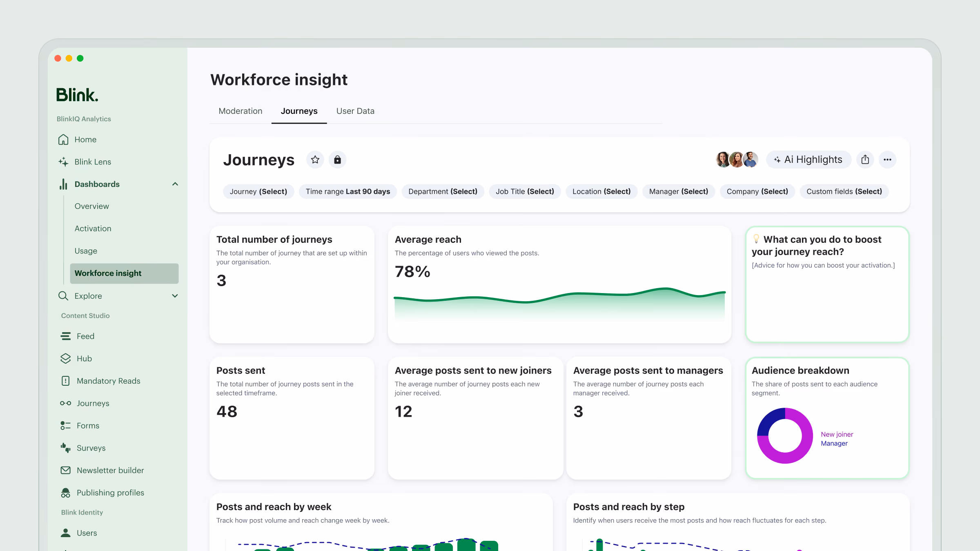
Task: Open Usage dashboard link
Action: [x=86, y=251]
